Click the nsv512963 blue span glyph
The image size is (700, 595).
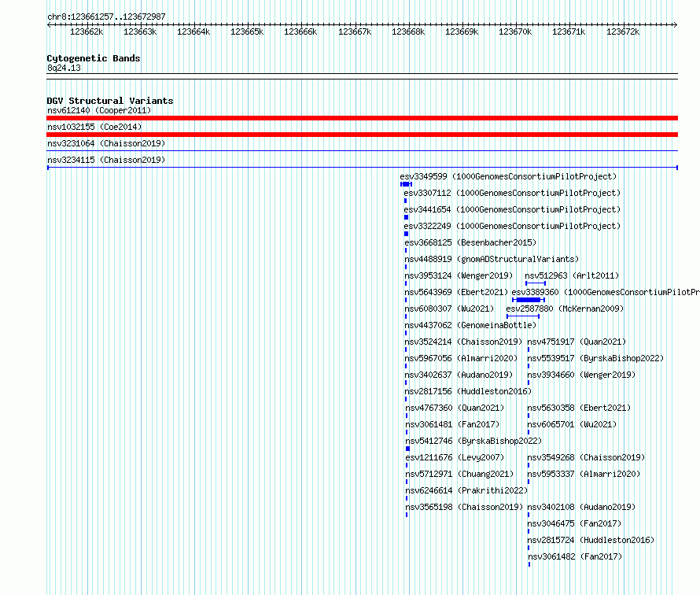536,283
